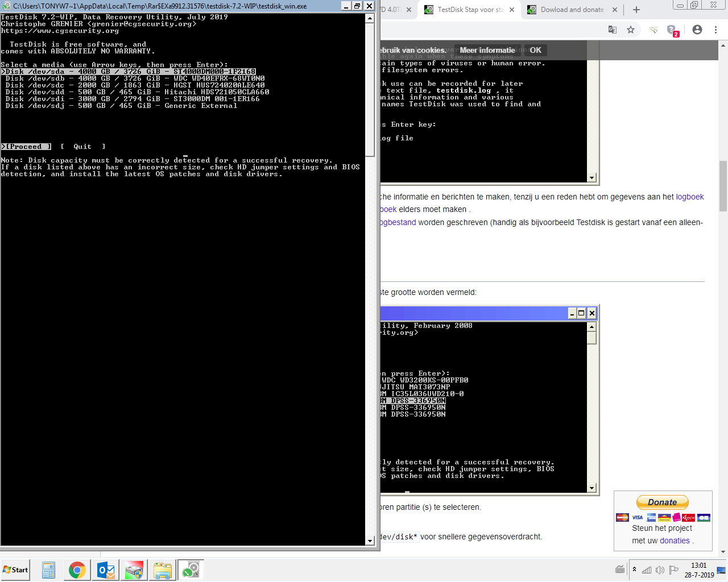Close the partially hidden '4.0T' tab
This screenshot has width=728, height=582.
pyautogui.click(x=409, y=10)
